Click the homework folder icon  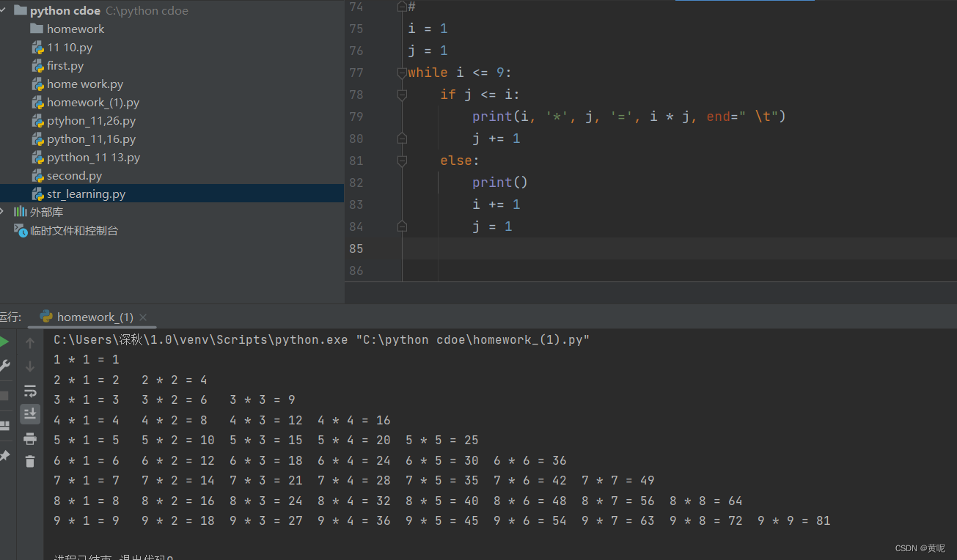point(37,29)
